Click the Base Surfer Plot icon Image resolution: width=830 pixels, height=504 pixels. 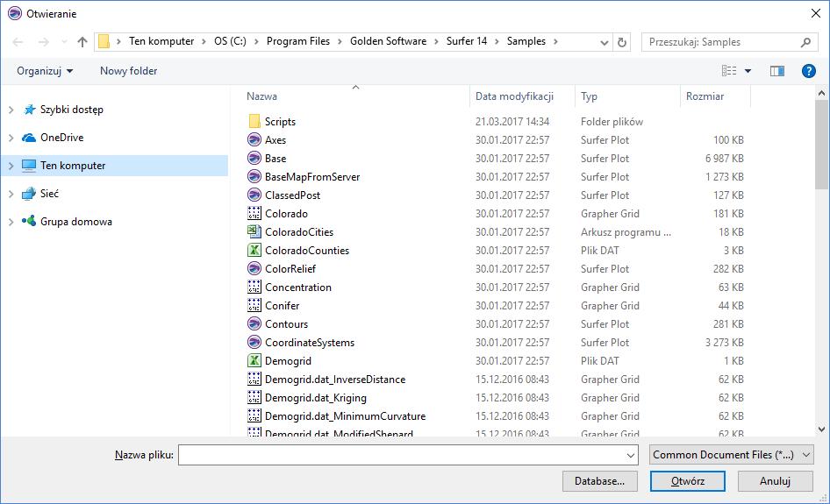click(254, 158)
